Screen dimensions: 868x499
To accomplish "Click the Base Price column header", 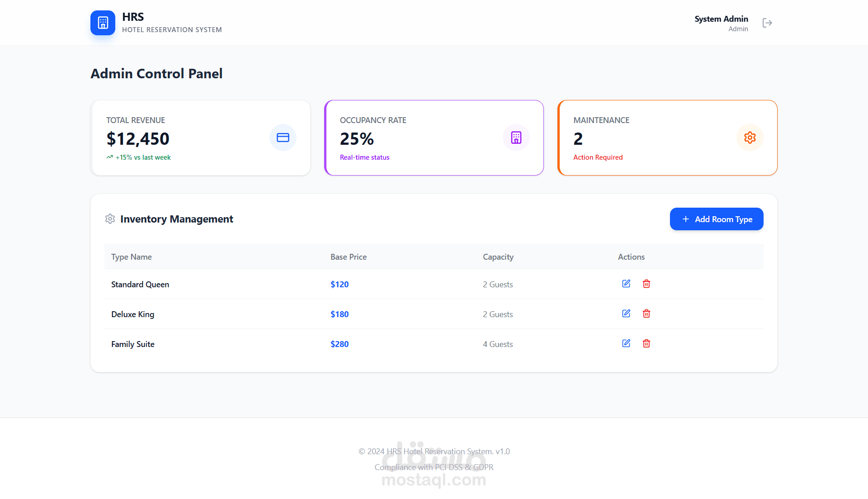I will (349, 257).
